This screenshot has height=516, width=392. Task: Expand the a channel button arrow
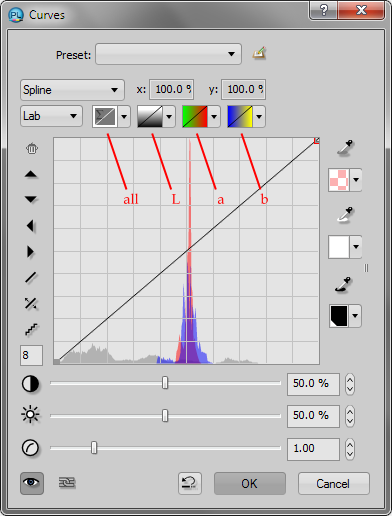point(214,117)
